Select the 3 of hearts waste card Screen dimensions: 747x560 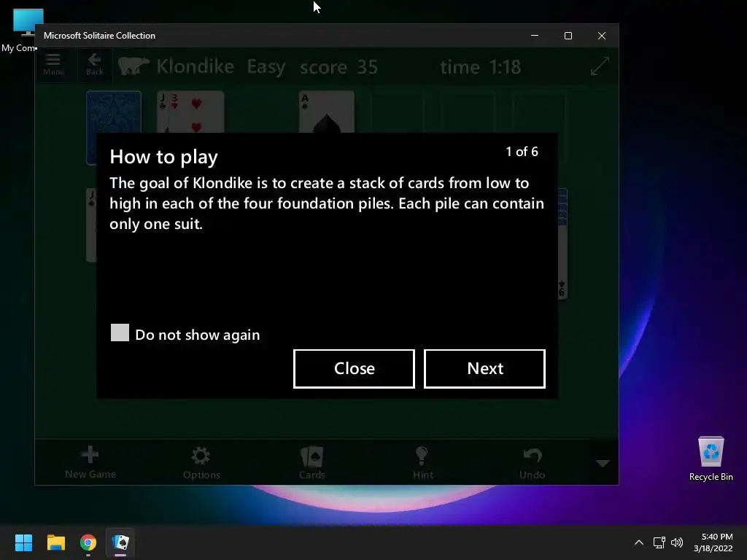coord(196,112)
